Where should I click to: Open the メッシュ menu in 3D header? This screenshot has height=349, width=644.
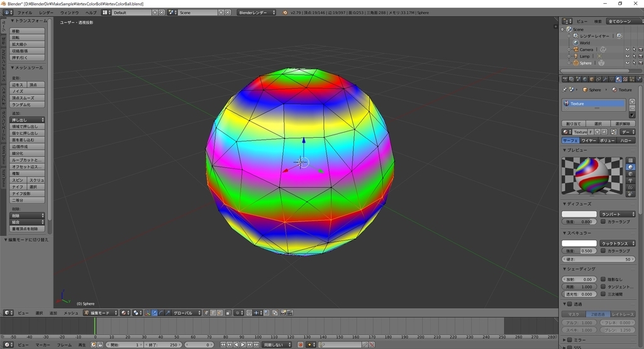pos(70,313)
